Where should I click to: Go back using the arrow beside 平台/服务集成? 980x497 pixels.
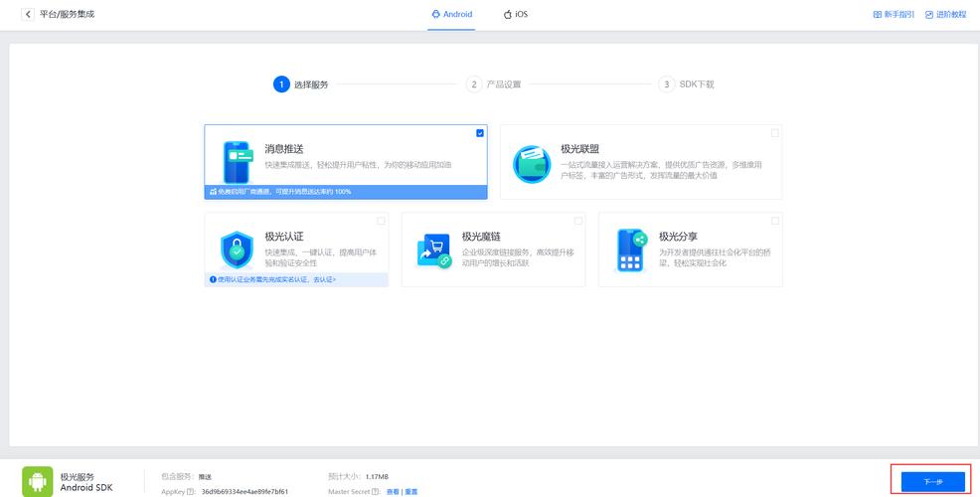28,14
